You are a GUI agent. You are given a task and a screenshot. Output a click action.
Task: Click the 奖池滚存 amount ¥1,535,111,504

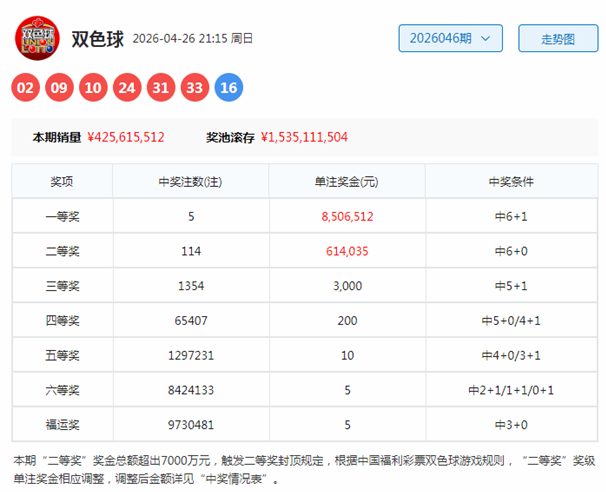(x=304, y=137)
